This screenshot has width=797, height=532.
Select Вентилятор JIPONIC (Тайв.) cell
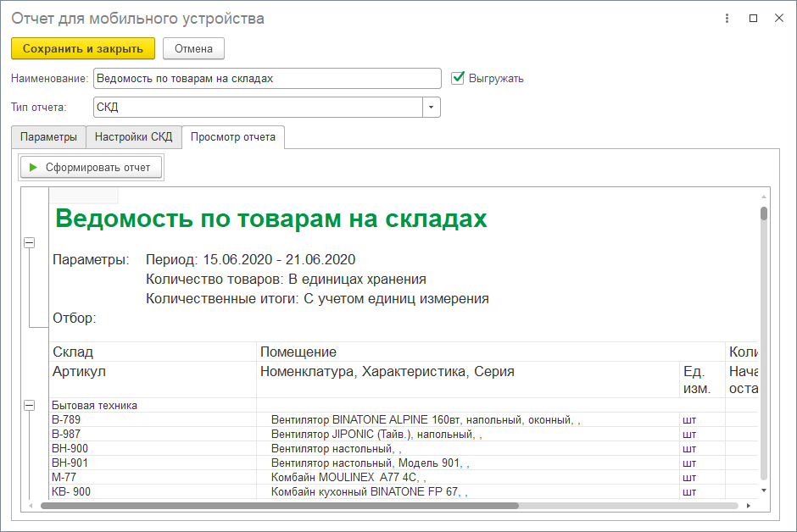coord(468,434)
